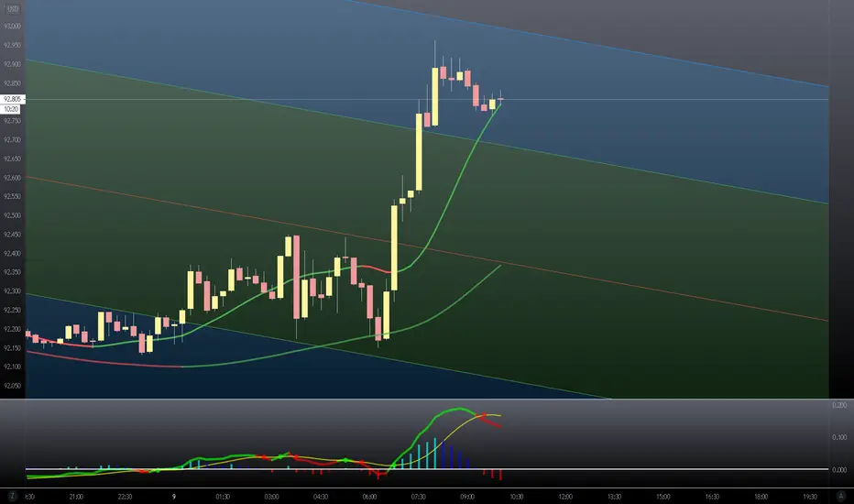The image size is (854, 504).
Task: Click the 92.400 price axis label
Action: pyautogui.click(x=12, y=254)
